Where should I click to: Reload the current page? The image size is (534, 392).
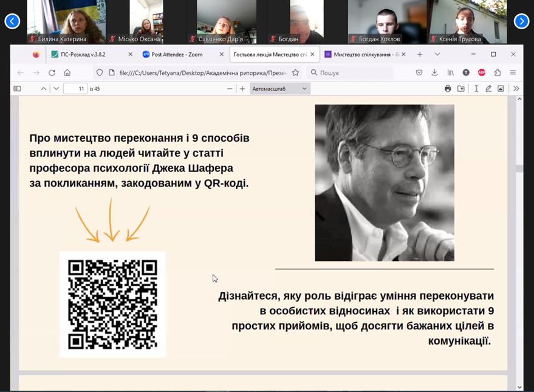[52, 72]
